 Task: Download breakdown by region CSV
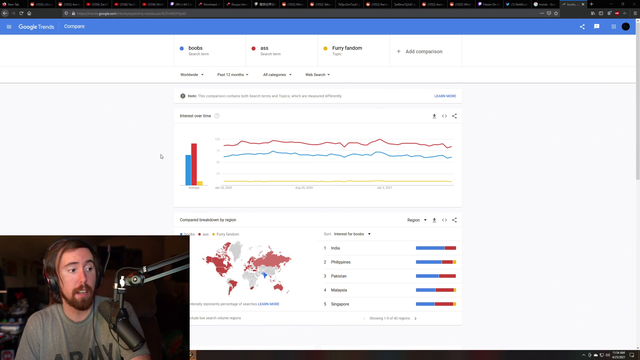[x=434, y=220]
